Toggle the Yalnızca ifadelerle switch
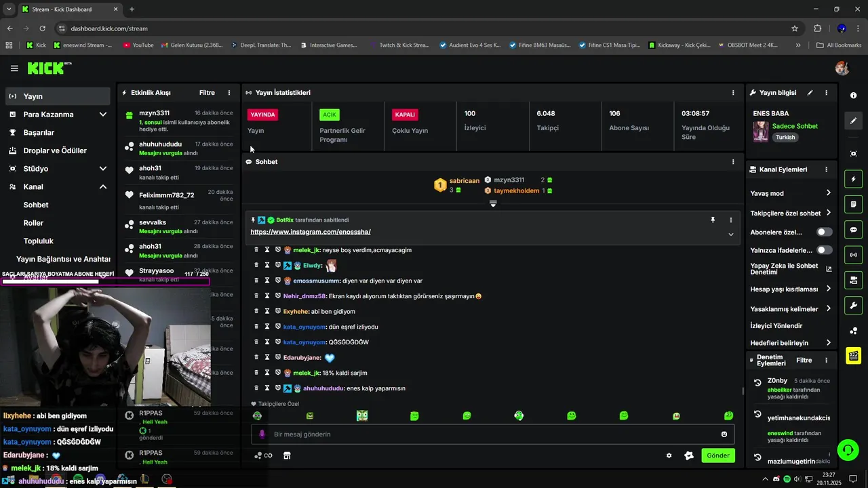 click(824, 250)
